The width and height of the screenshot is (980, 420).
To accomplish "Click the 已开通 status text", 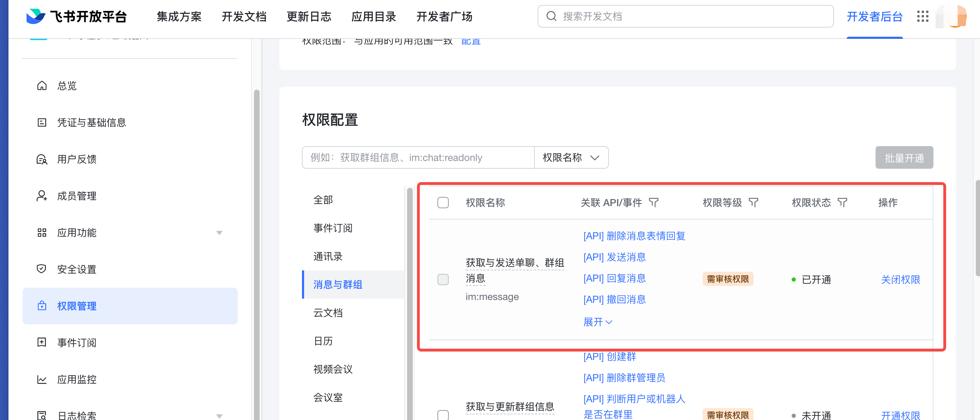I will coord(816,280).
